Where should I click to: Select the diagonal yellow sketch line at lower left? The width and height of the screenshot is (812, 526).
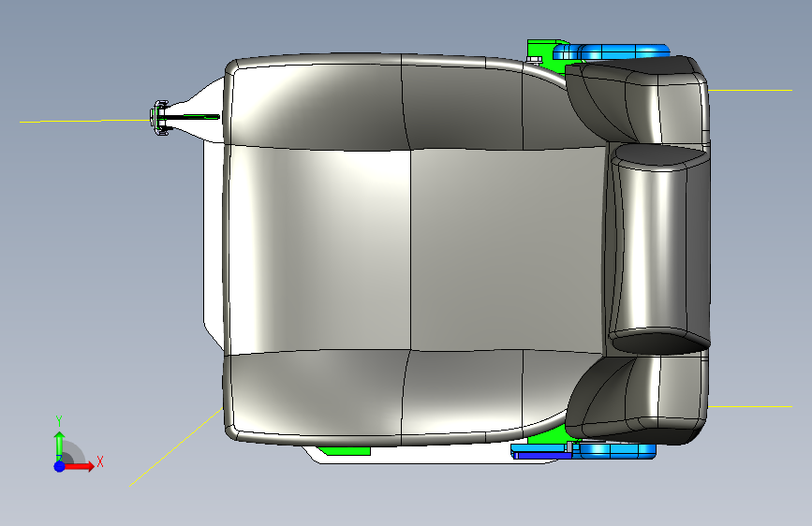176,447
